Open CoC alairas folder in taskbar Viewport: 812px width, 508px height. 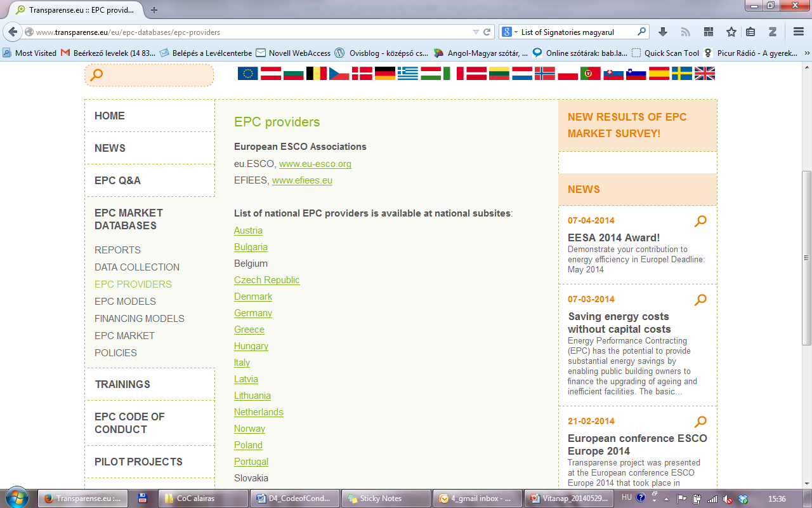202,498
